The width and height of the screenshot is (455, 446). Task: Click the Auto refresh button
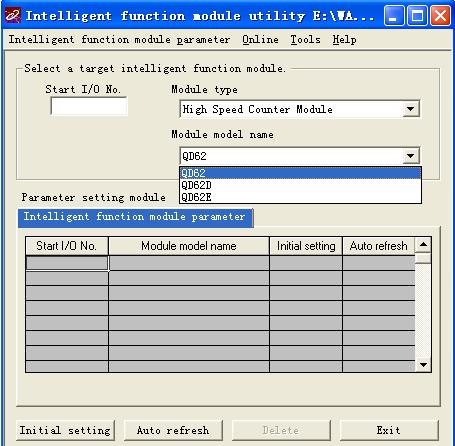pos(173,430)
